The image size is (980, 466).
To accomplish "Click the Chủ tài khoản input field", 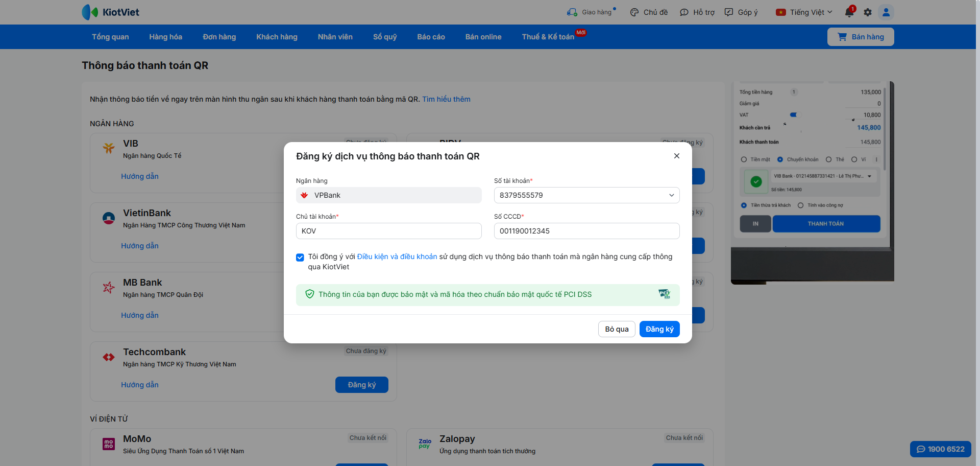I will pyautogui.click(x=389, y=231).
